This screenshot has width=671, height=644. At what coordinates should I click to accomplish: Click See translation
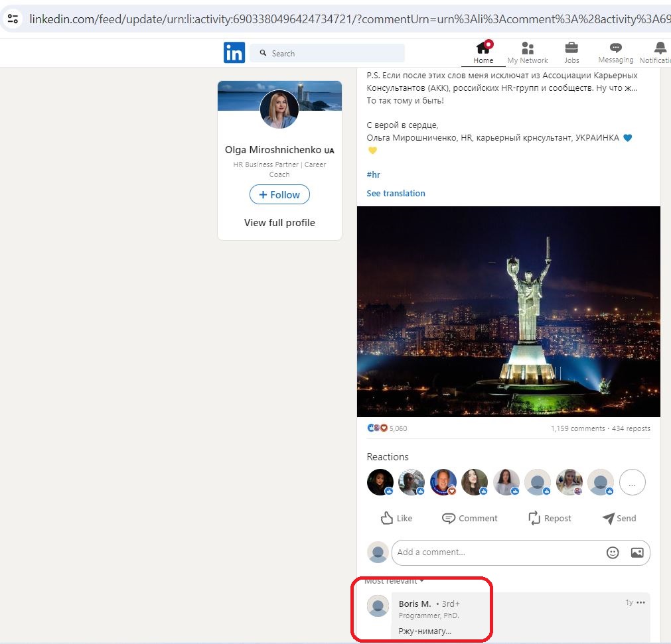396,193
